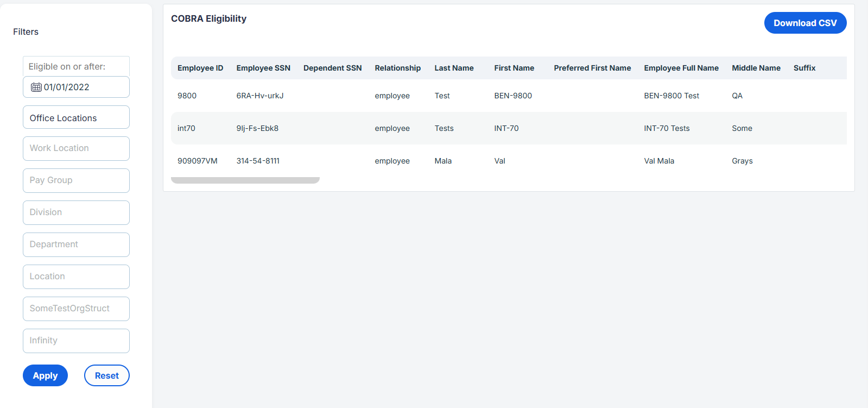Open the Division filter
Screen dimensions: 868x408
[76, 212]
